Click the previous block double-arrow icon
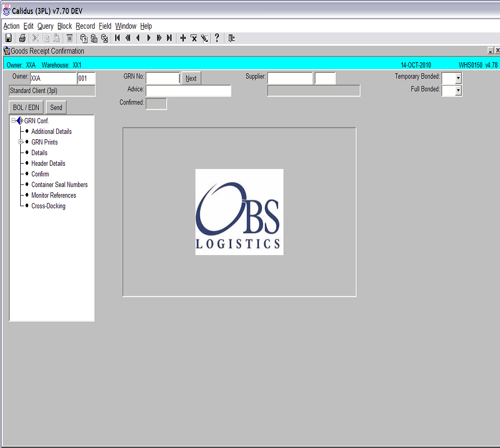 click(128, 38)
